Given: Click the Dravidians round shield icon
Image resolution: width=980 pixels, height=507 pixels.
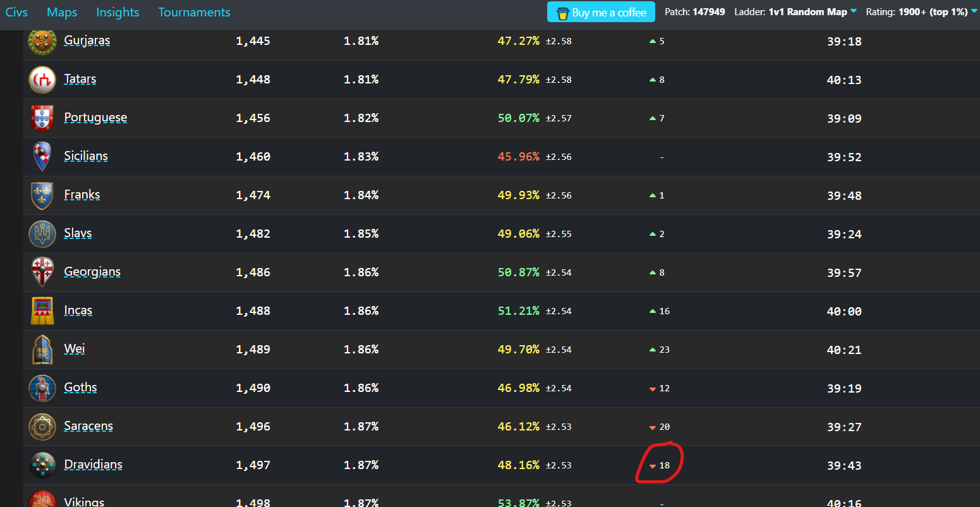Looking at the screenshot, I should [42, 465].
